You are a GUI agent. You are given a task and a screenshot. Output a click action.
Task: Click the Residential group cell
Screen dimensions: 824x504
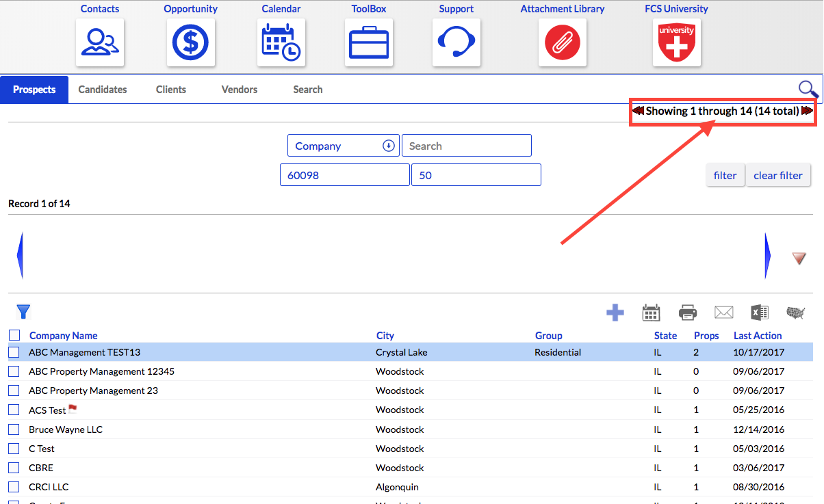558,352
